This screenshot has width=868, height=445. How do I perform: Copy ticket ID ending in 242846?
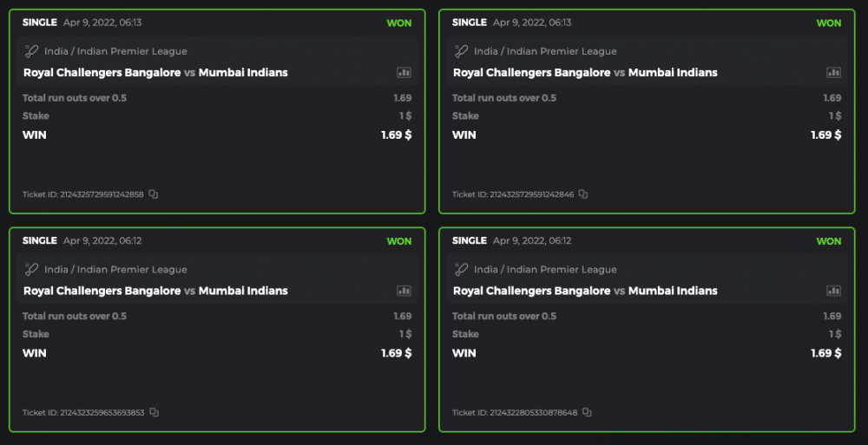point(583,194)
